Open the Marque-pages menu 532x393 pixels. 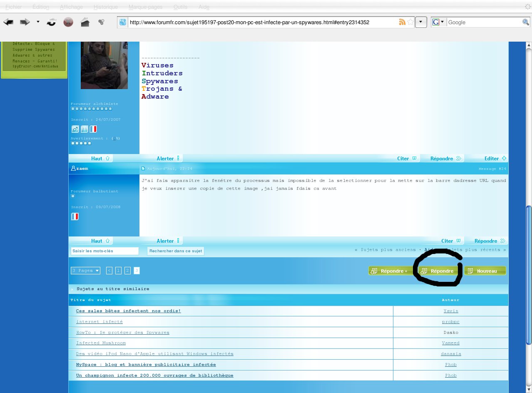click(x=145, y=7)
